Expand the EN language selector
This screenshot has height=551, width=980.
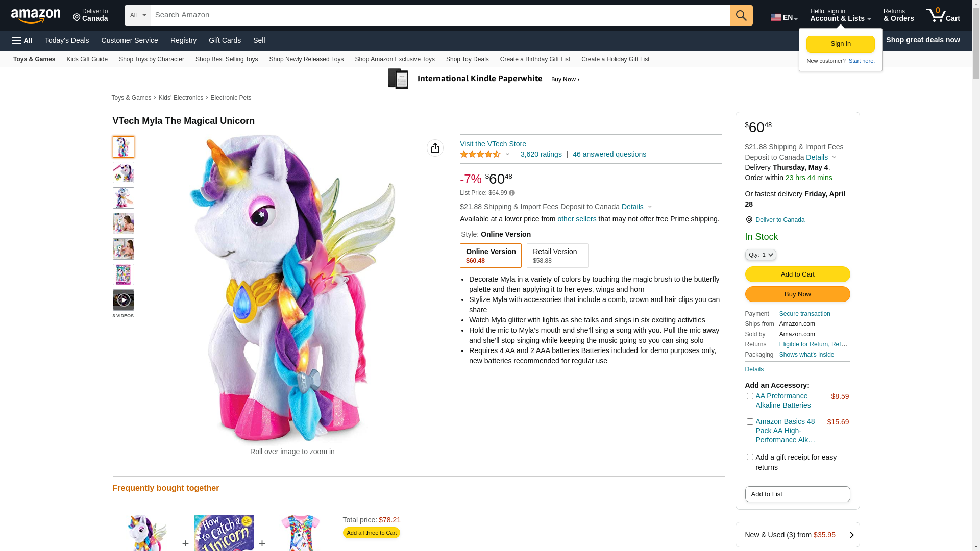(783, 17)
